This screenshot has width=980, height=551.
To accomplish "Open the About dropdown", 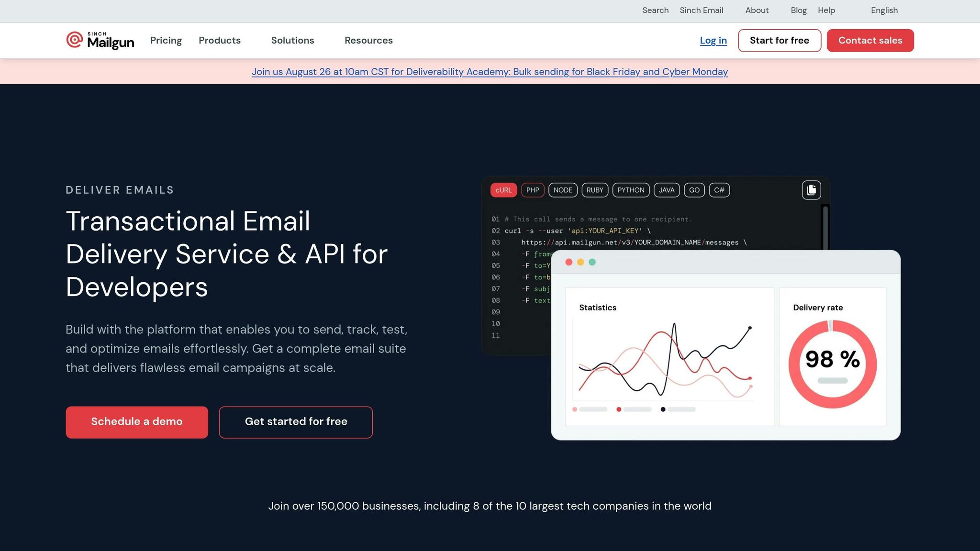I will 757,11.
